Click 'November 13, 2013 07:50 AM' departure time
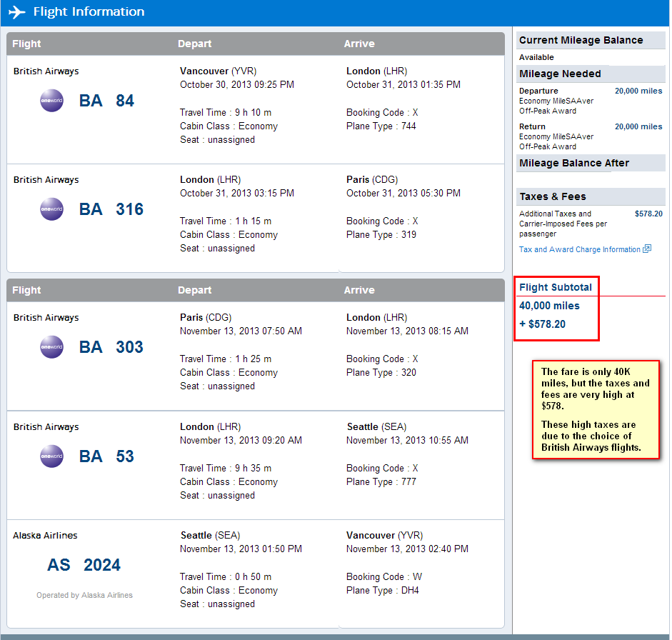This screenshot has width=672, height=640. click(241, 331)
